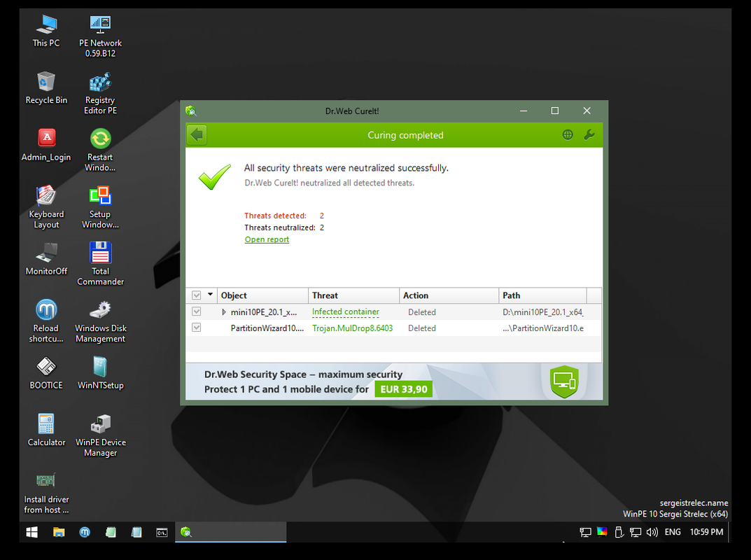The height and width of the screenshot is (560, 751).
Task: Click the Trojan.MulDrop8.6403 threat link
Action: (353, 328)
